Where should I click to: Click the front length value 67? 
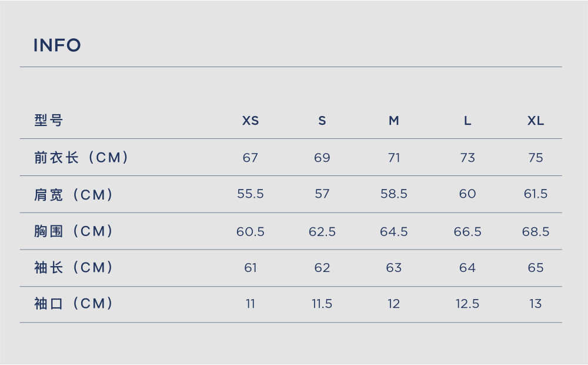[250, 158]
